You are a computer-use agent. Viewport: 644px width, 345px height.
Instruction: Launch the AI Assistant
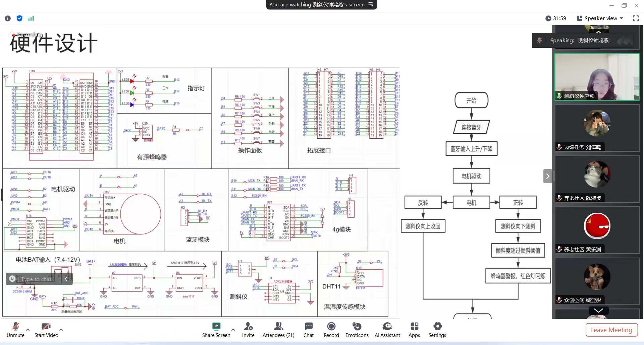[387, 330]
